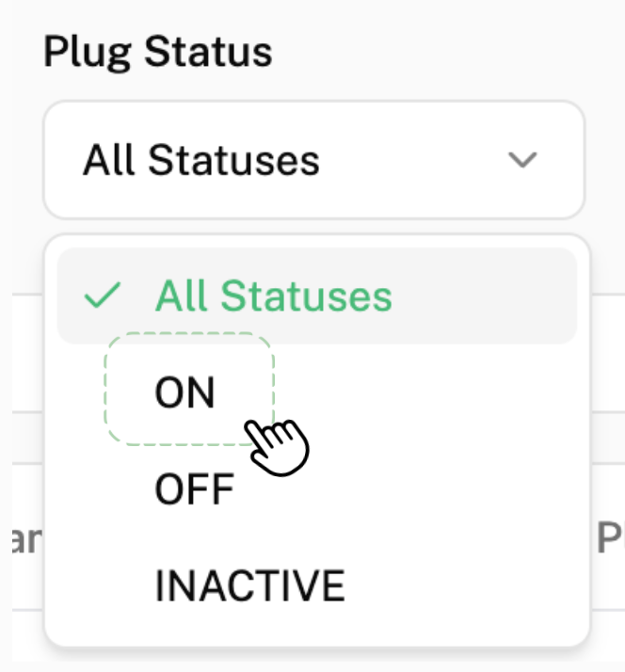Click the chevron arrow in Plug Status dropdown
The width and height of the screenshot is (625, 672).
(x=521, y=160)
